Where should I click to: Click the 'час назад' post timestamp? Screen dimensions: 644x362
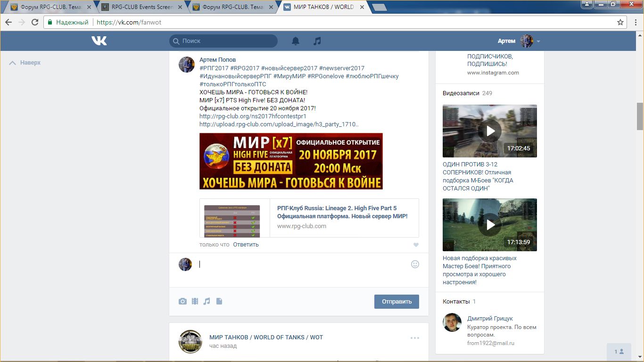tap(223, 346)
